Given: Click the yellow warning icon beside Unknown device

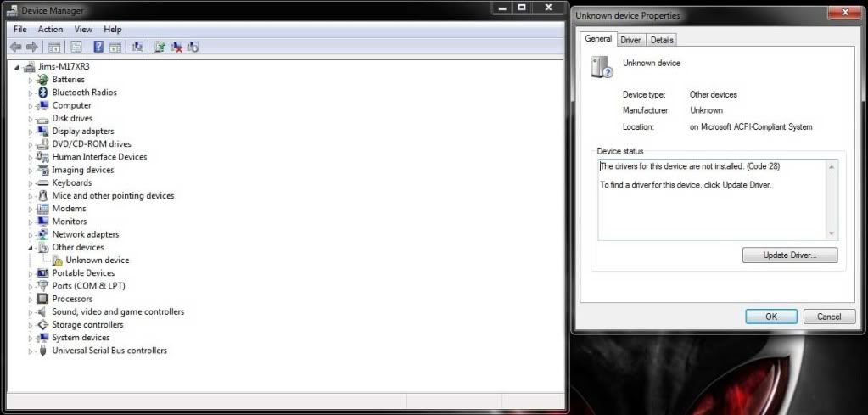Looking at the screenshot, I should (x=57, y=261).
